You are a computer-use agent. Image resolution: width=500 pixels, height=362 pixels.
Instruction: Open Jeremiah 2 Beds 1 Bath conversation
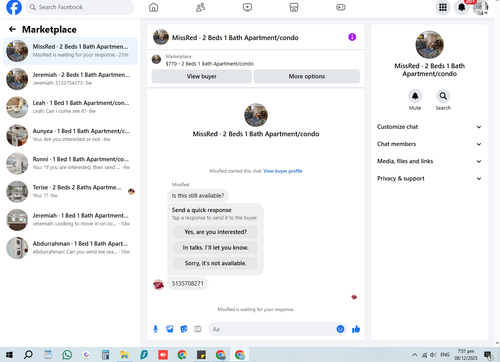[x=70, y=79]
